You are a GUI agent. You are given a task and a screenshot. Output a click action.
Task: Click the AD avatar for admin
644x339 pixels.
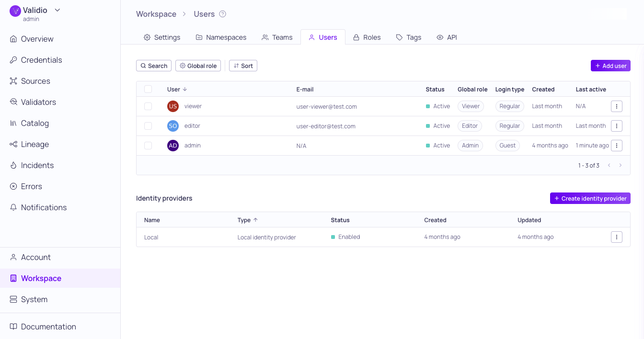[173, 146]
